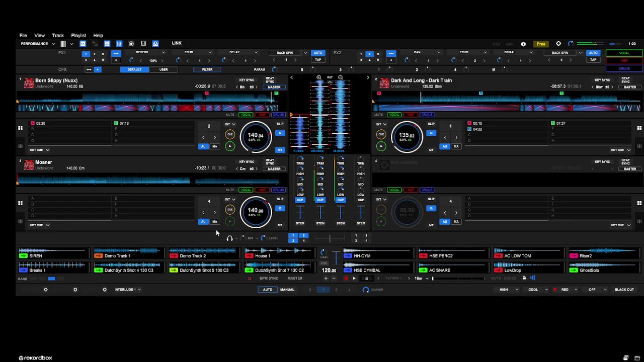This screenshot has height=362, width=644.
Task: Open the Playlist menu
Action: (x=78, y=36)
